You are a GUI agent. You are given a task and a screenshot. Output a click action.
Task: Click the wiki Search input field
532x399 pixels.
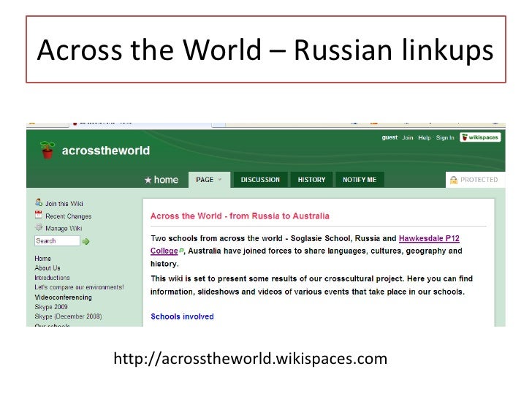click(x=57, y=241)
